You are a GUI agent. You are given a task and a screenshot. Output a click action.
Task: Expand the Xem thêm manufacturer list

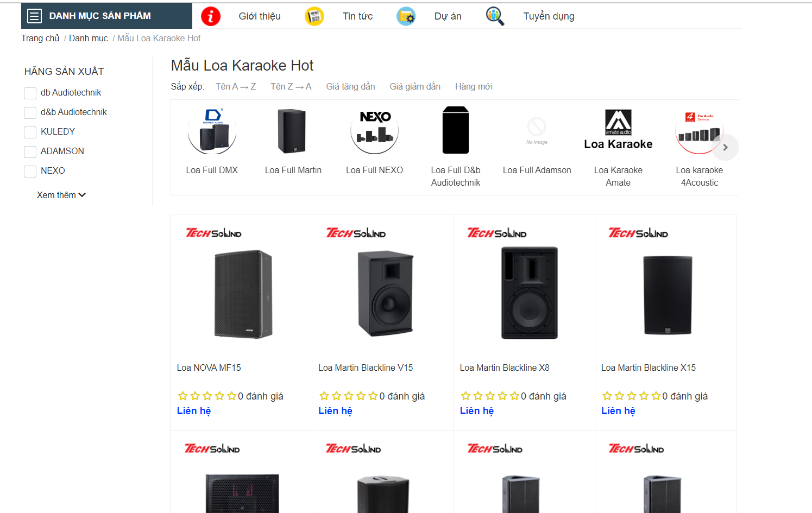(61, 195)
